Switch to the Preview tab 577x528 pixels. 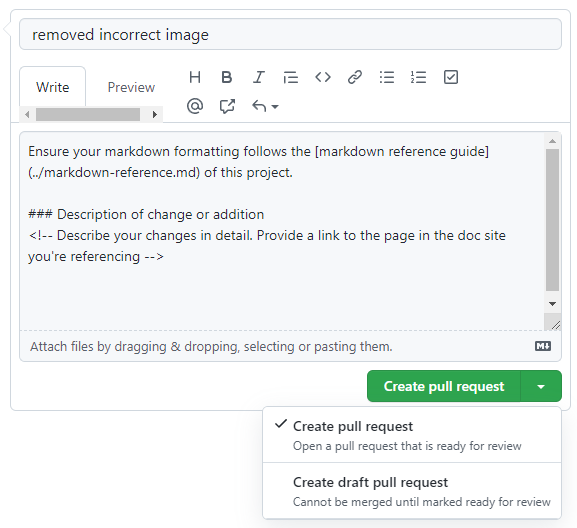point(131,87)
